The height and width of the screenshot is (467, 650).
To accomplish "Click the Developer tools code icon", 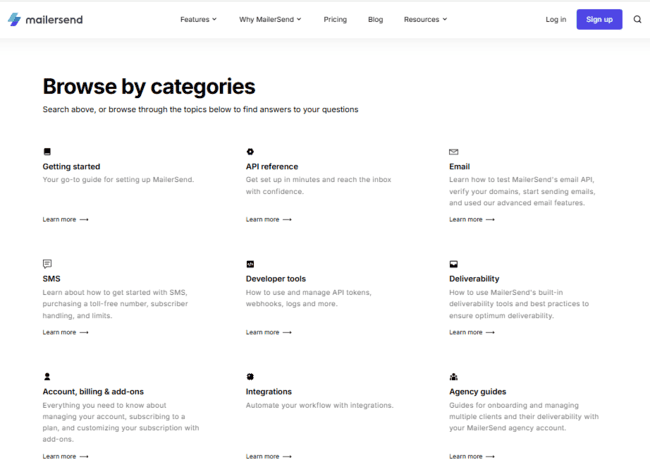I will point(250,264).
